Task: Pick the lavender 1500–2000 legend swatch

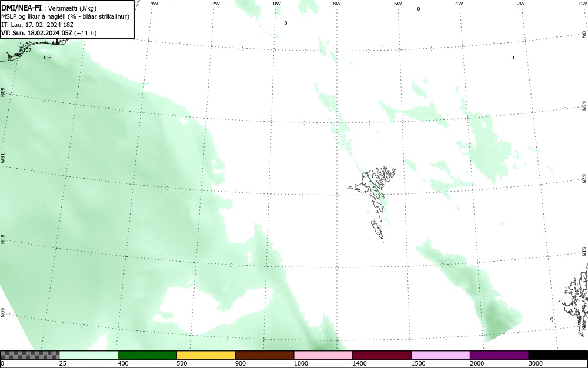Action: (440, 355)
